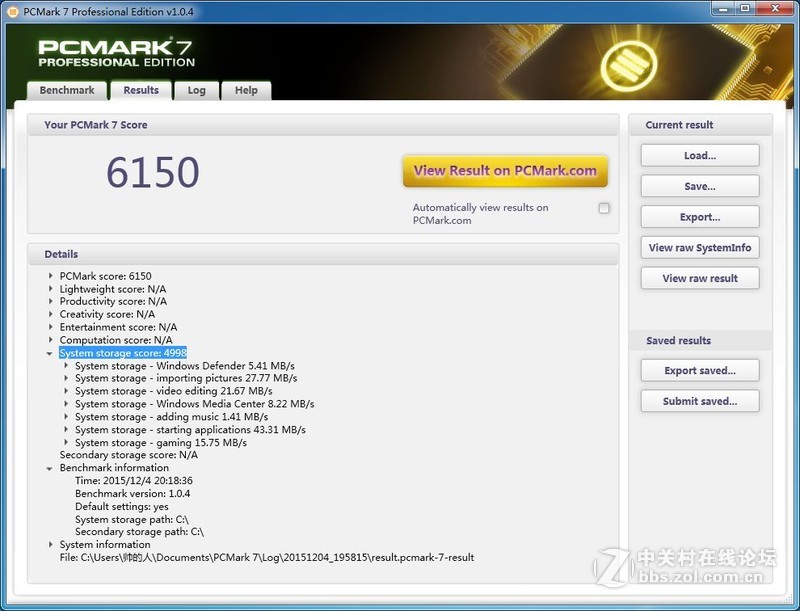Screen dimensions: 800x611
Task: Select 'System storage score: 4998' text
Action: point(123,353)
